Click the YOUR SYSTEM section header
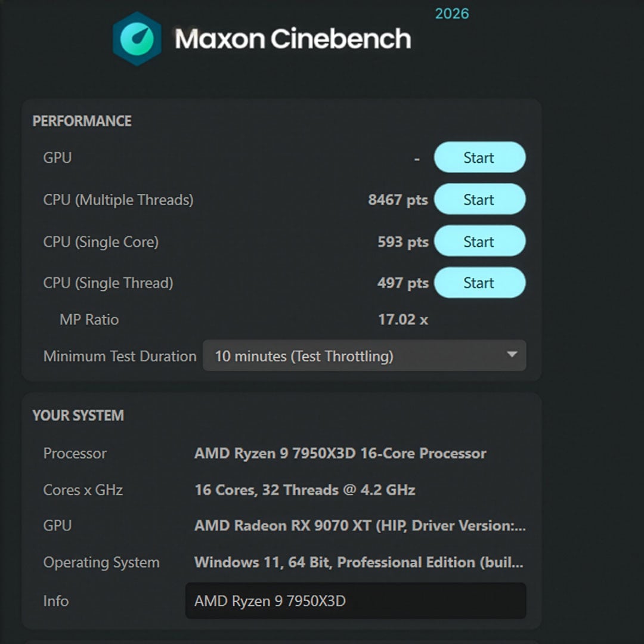644x644 pixels. (x=78, y=416)
